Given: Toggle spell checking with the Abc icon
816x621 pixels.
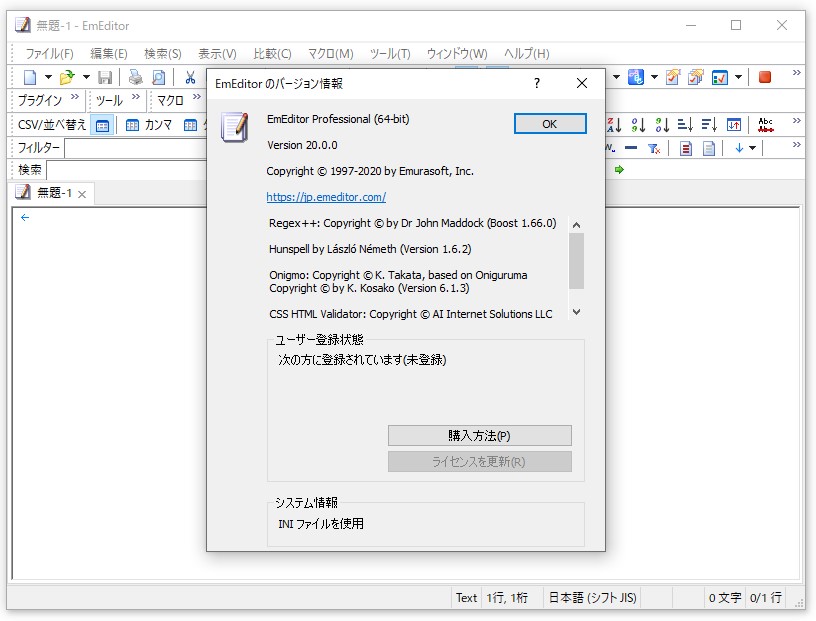Looking at the screenshot, I should click(x=765, y=126).
